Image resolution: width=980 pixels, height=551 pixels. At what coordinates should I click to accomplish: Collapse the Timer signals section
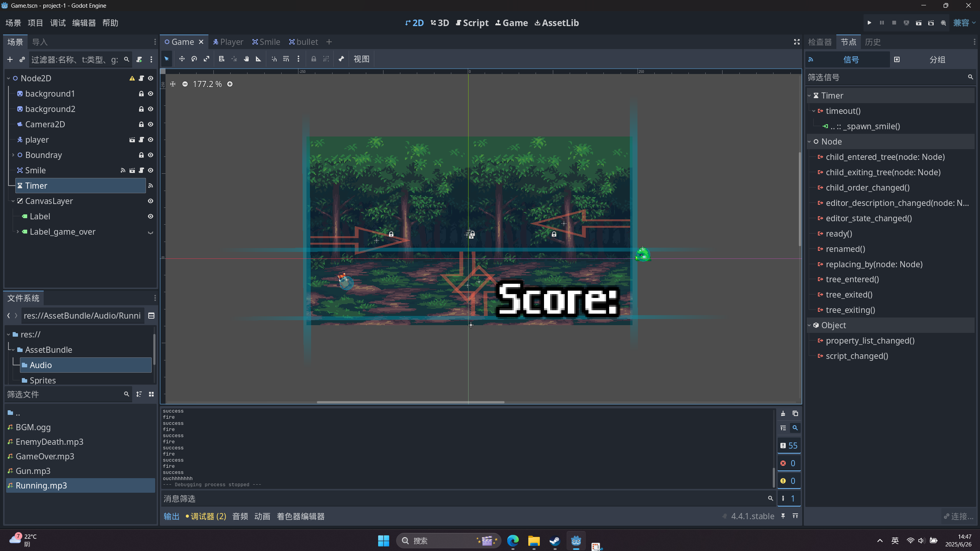810,95
